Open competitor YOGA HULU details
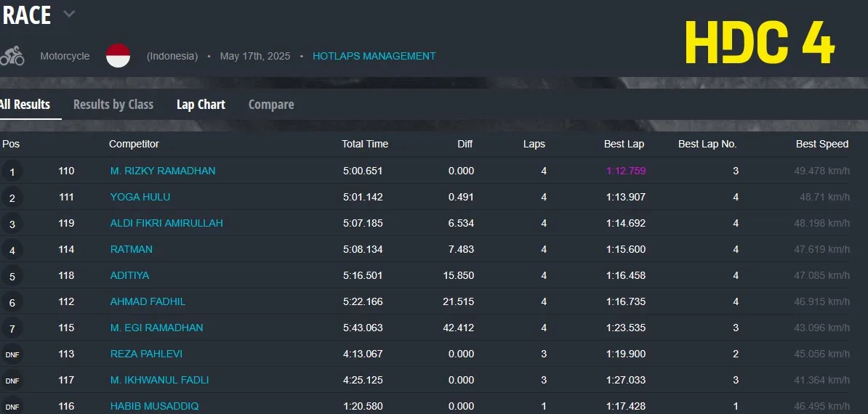This screenshot has height=414, width=868. 140,197
